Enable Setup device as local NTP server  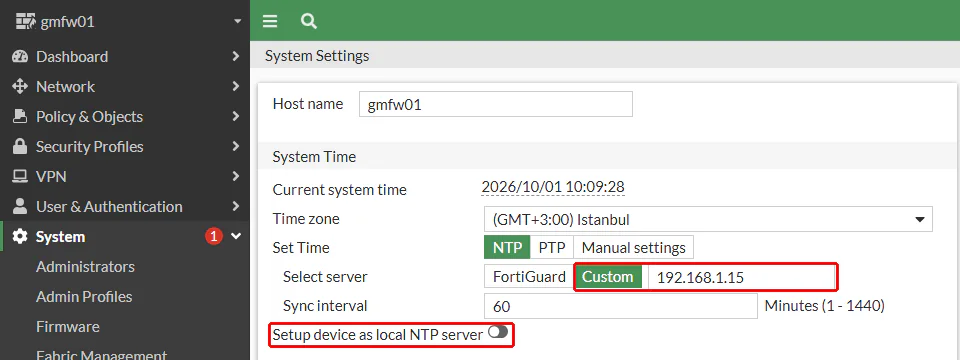click(498, 332)
